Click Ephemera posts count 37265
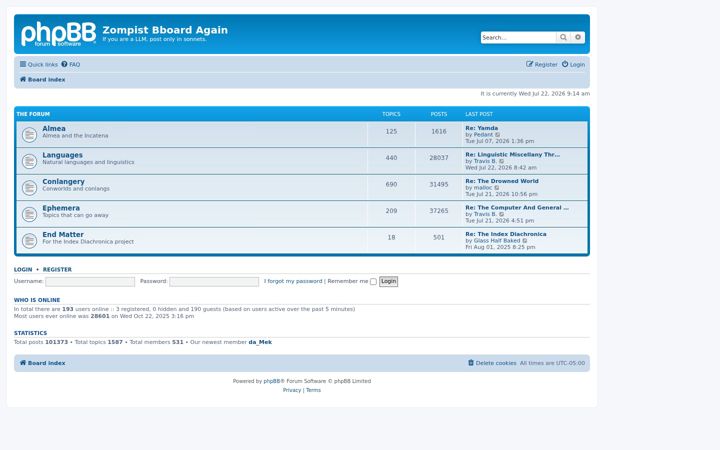Viewport: 720px width, 450px height. (x=439, y=211)
